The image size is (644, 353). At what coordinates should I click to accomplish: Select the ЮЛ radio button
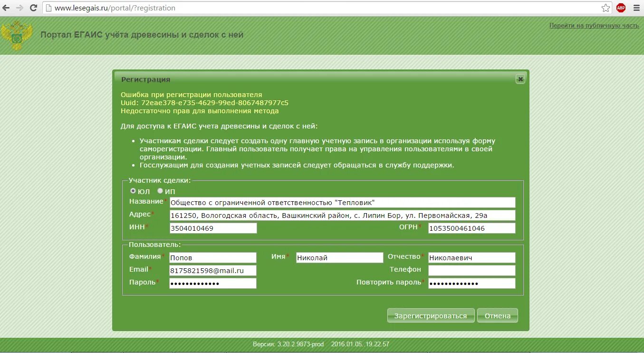tap(133, 191)
